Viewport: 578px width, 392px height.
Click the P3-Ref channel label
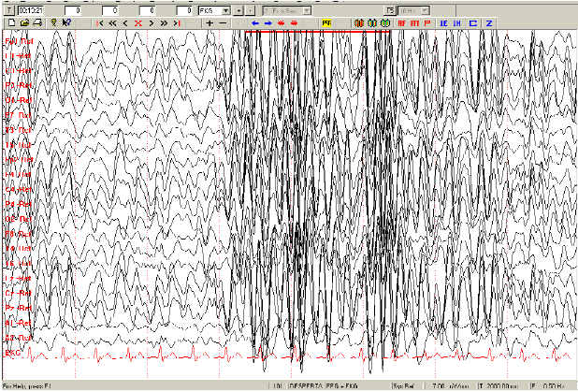pyautogui.click(x=19, y=85)
